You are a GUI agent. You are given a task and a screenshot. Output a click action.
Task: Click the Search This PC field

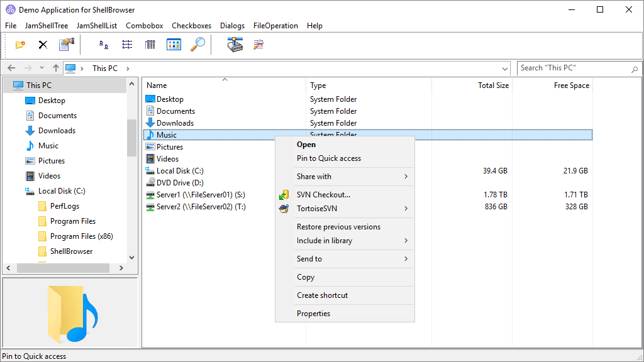pyautogui.click(x=572, y=68)
